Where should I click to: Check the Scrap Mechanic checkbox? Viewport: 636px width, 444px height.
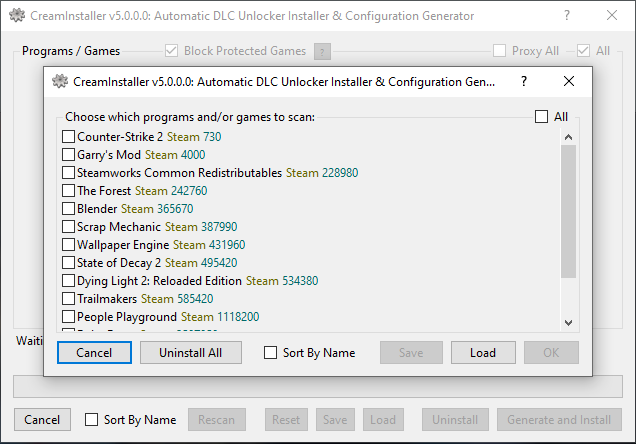tap(68, 227)
